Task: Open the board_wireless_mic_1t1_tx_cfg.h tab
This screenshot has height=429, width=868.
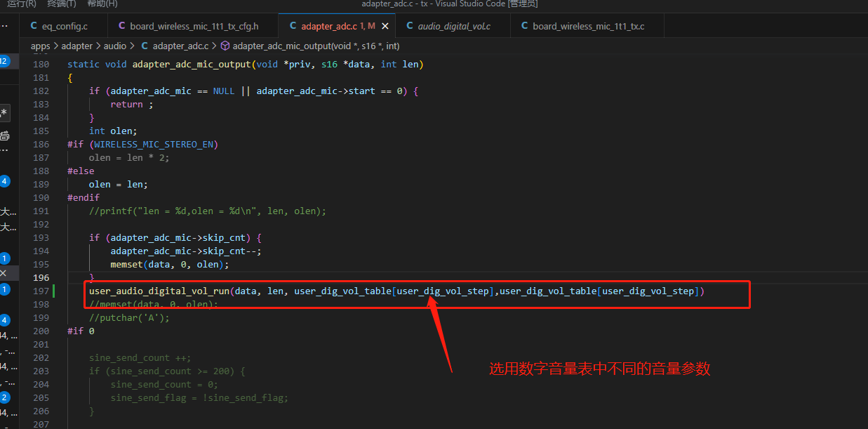Action: [193, 26]
